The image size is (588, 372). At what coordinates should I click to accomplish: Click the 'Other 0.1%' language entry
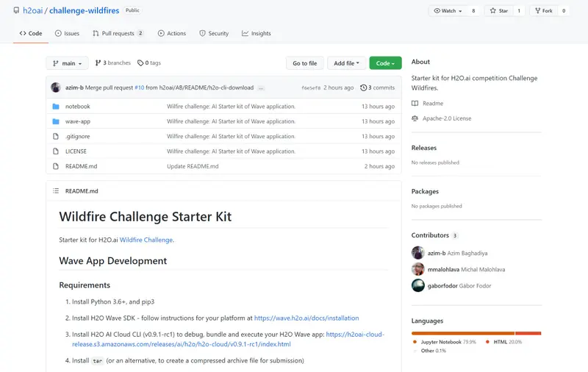(429, 351)
